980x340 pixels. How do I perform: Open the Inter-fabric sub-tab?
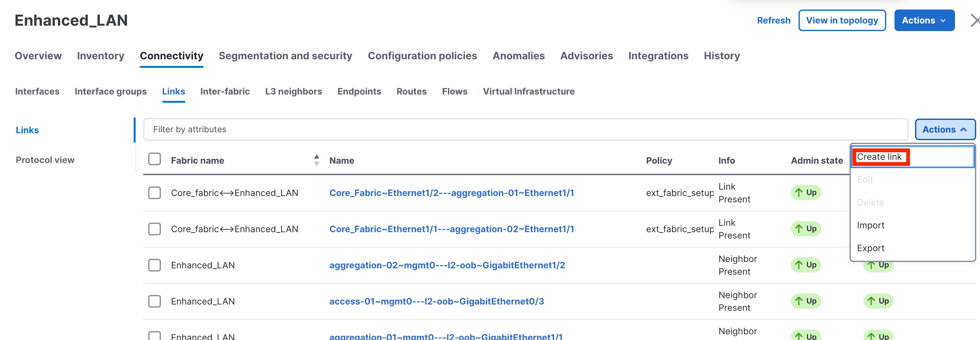(225, 91)
